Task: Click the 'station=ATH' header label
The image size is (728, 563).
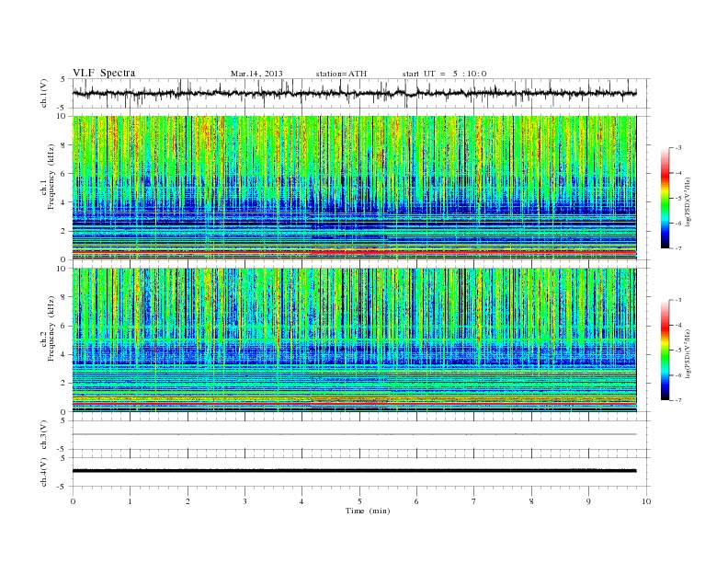Action: [341, 74]
